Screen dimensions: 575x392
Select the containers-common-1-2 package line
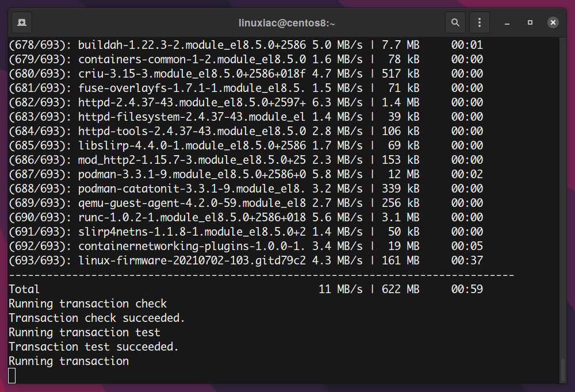click(x=246, y=59)
